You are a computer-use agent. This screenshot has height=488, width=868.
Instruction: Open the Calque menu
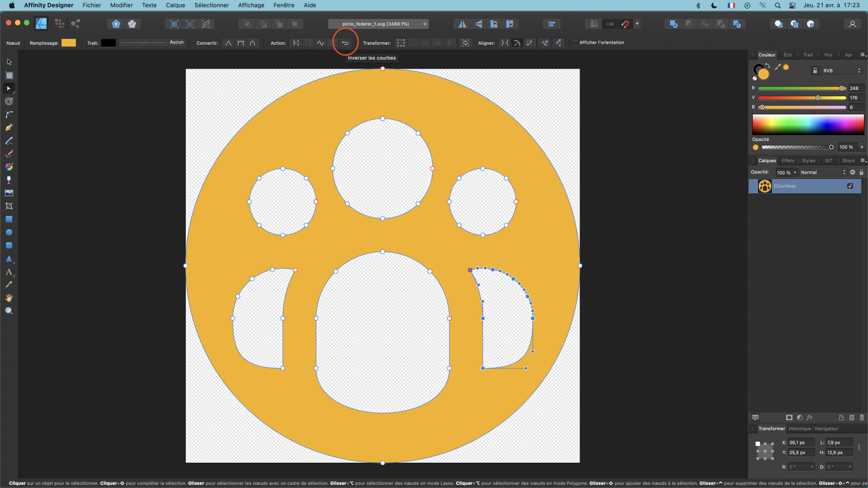tap(176, 5)
